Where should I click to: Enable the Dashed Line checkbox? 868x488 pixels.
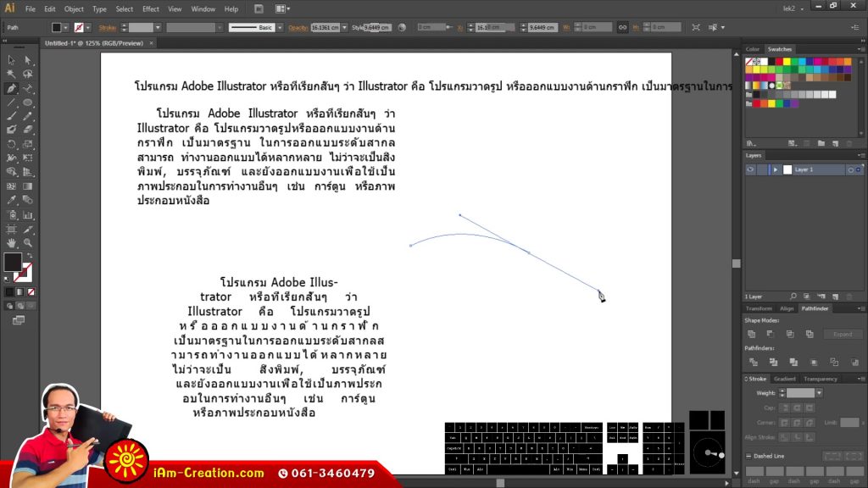coord(748,457)
